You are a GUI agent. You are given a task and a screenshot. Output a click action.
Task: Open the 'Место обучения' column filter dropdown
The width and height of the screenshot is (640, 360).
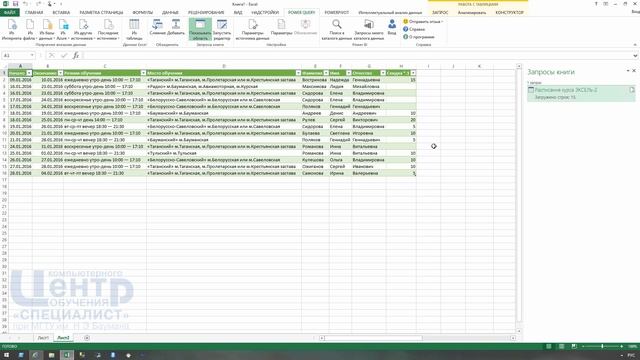point(298,73)
